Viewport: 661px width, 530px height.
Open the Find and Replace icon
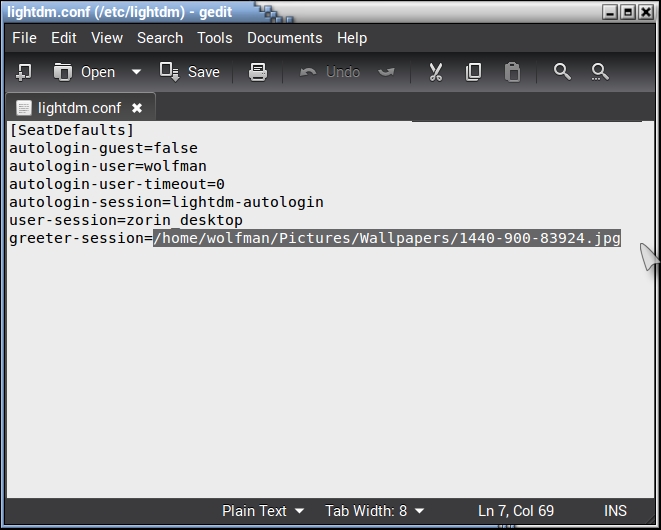pos(600,72)
